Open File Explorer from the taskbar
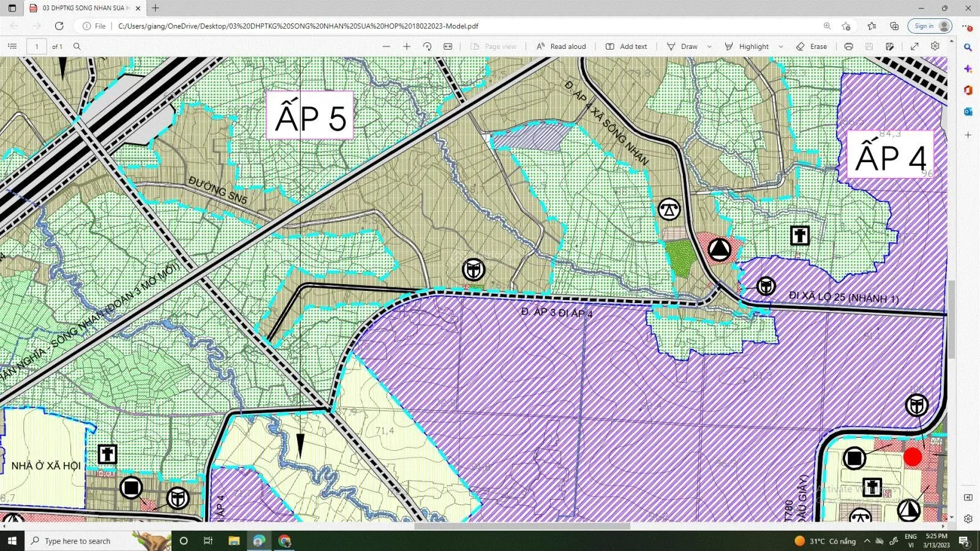The width and height of the screenshot is (980, 551). tap(234, 541)
